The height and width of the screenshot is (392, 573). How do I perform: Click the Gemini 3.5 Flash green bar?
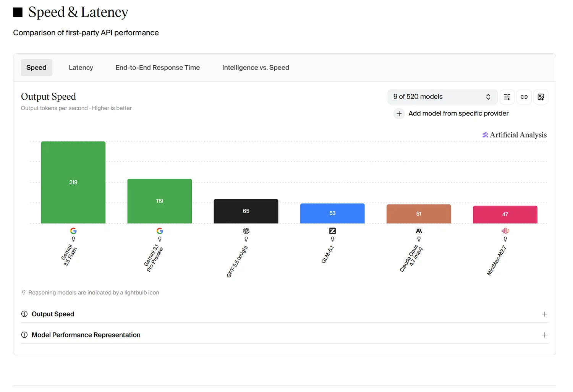[73, 182]
